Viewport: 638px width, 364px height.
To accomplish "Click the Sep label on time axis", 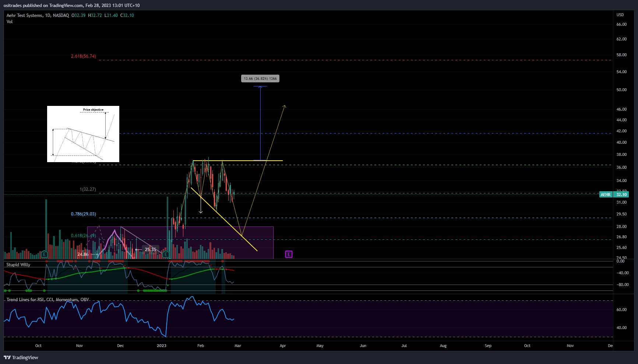I will pyautogui.click(x=488, y=346).
